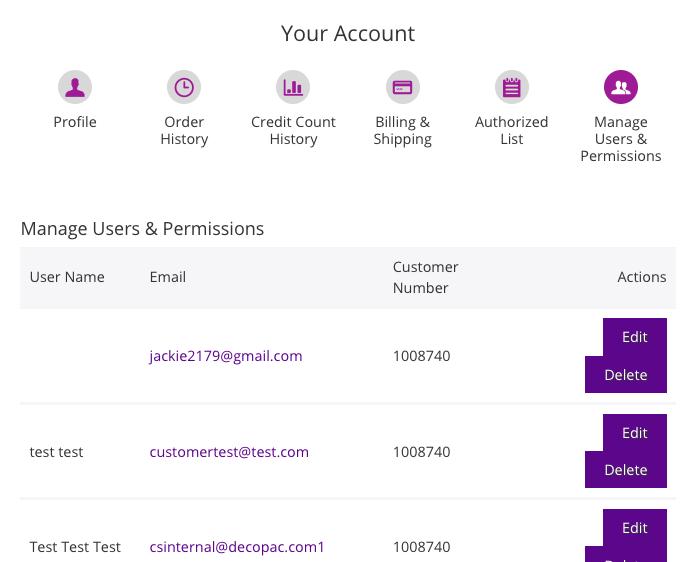Image resolution: width=692 pixels, height=562 pixels.
Task: Edit the test test user
Action: click(x=634, y=433)
